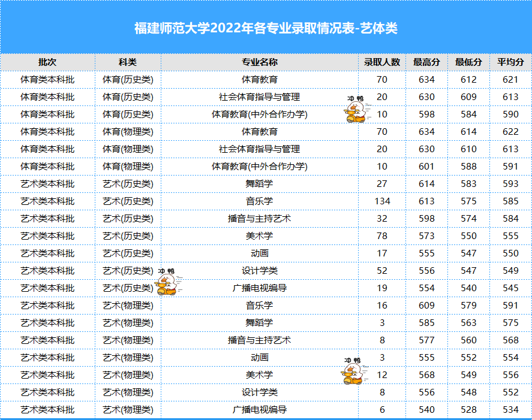Select lowest score 574 for 播音与主持艺术 历史类
The image size is (532, 420).
point(468,219)
